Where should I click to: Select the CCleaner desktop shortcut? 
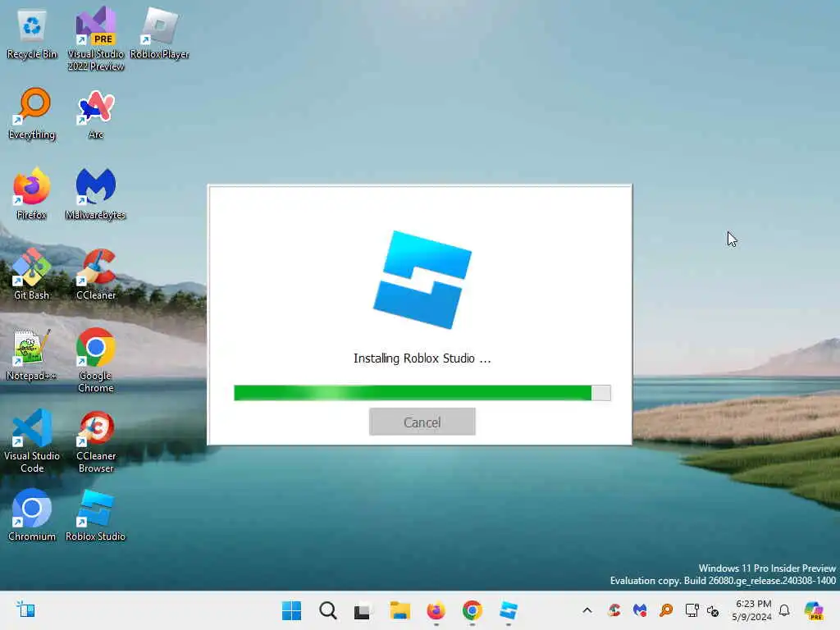click(x=95, y=274)
